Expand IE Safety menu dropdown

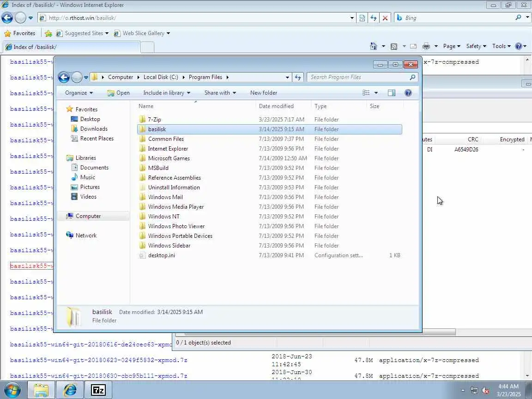[x=476, y=46]
